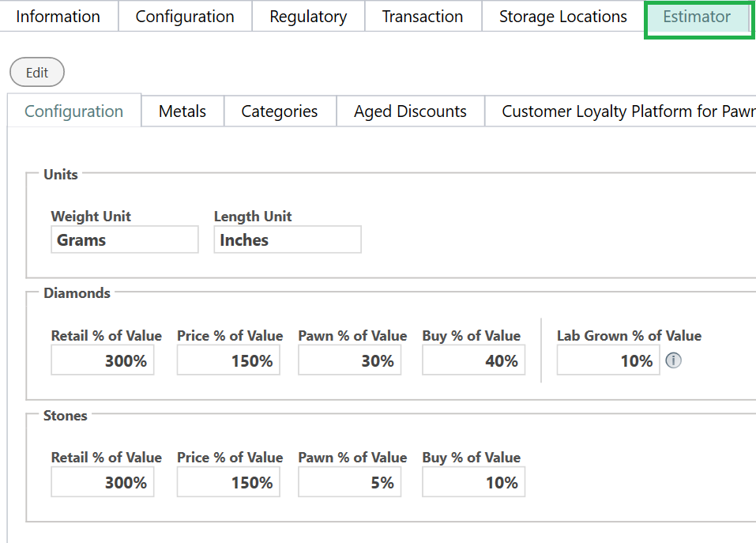Open the Metals sub-tab

click(x=182, y=111)
